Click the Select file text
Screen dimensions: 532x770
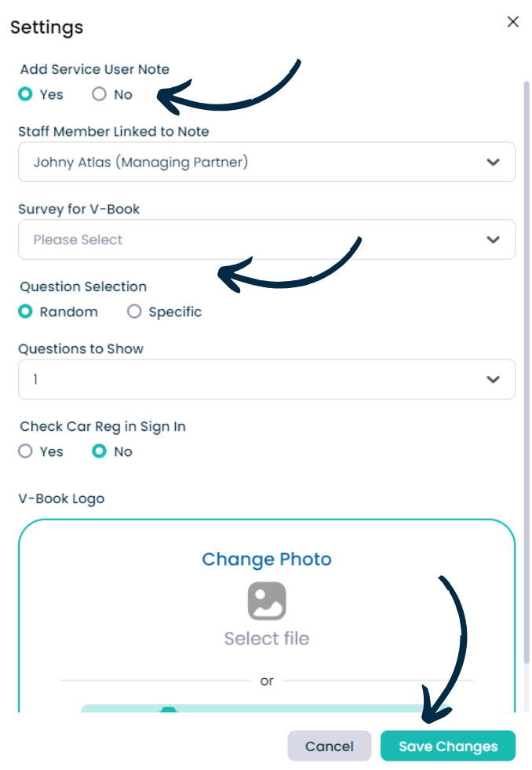point(267,638)
